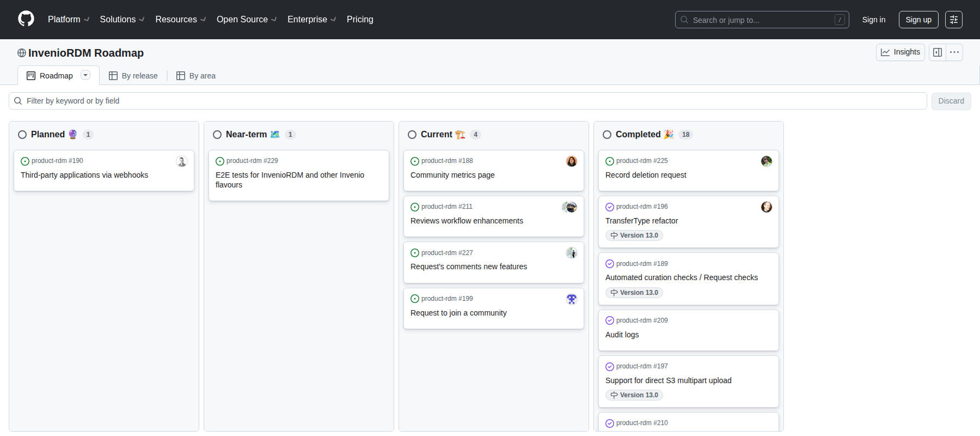
Task: Click closed issue icon on product-rdm #196
Action: (x=610, y=207)
